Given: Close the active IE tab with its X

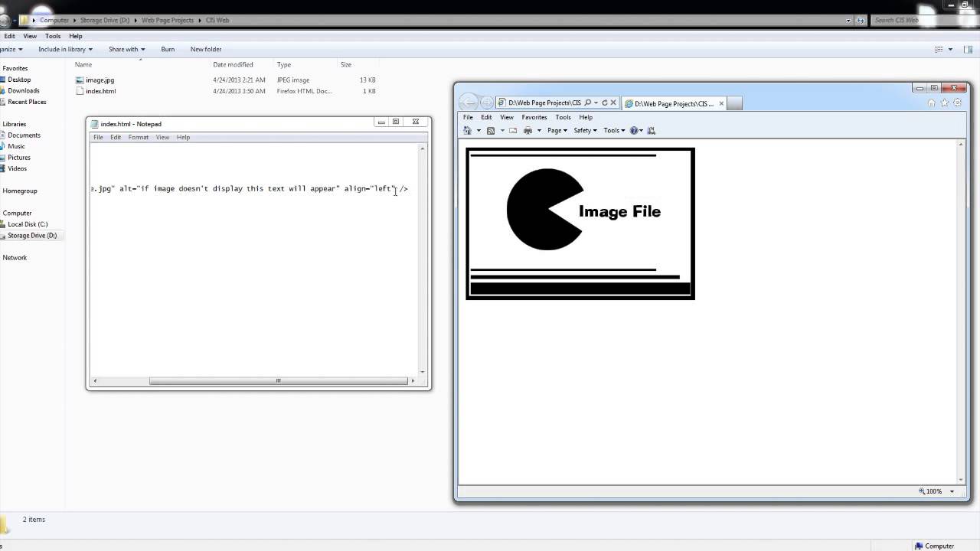Looking at the screenshot, I should pos(720,103).
